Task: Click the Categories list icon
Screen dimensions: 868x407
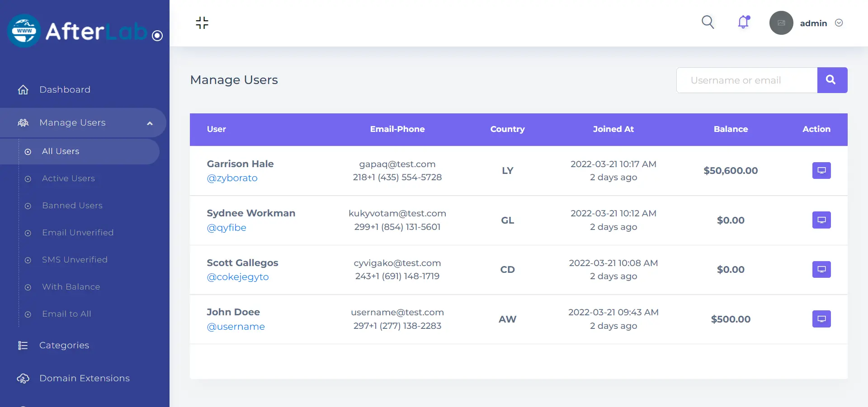Action: click(x=23, y=346)
